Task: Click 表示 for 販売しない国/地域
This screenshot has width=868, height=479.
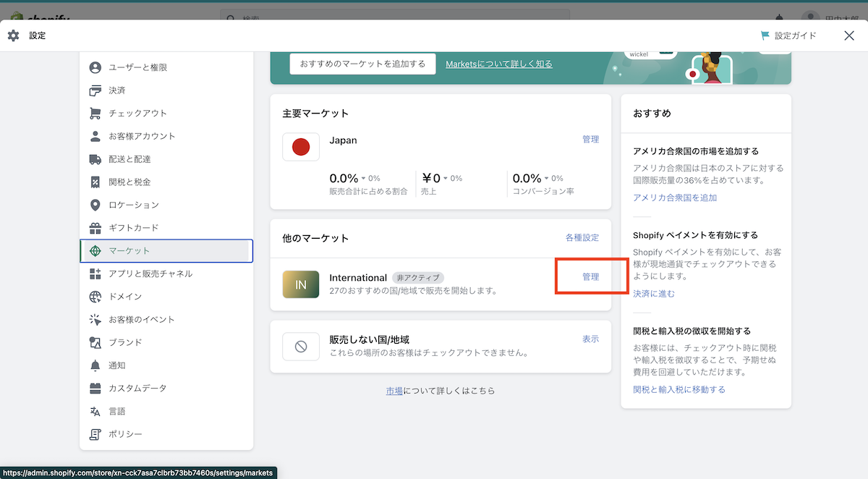Action: click(590, 339)
